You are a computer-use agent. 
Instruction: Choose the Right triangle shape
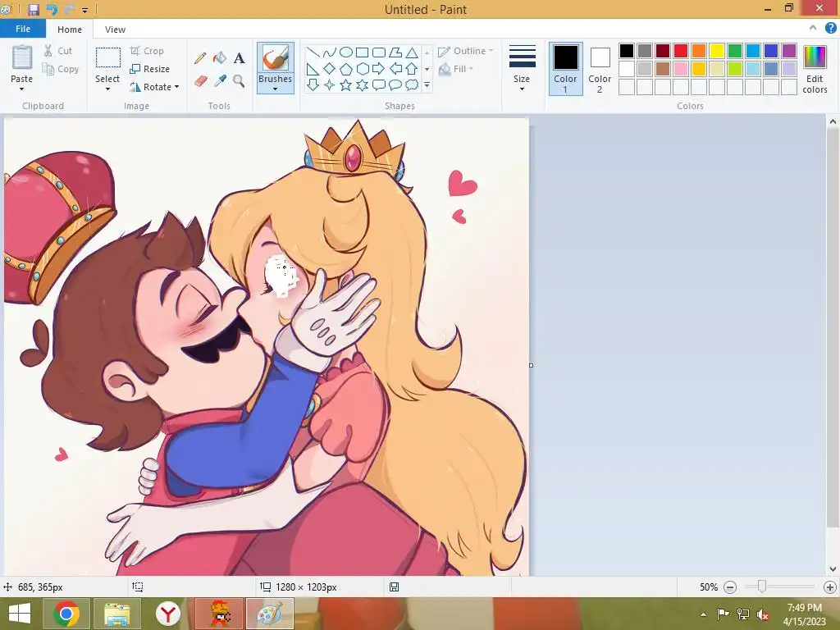click(313, 69)
